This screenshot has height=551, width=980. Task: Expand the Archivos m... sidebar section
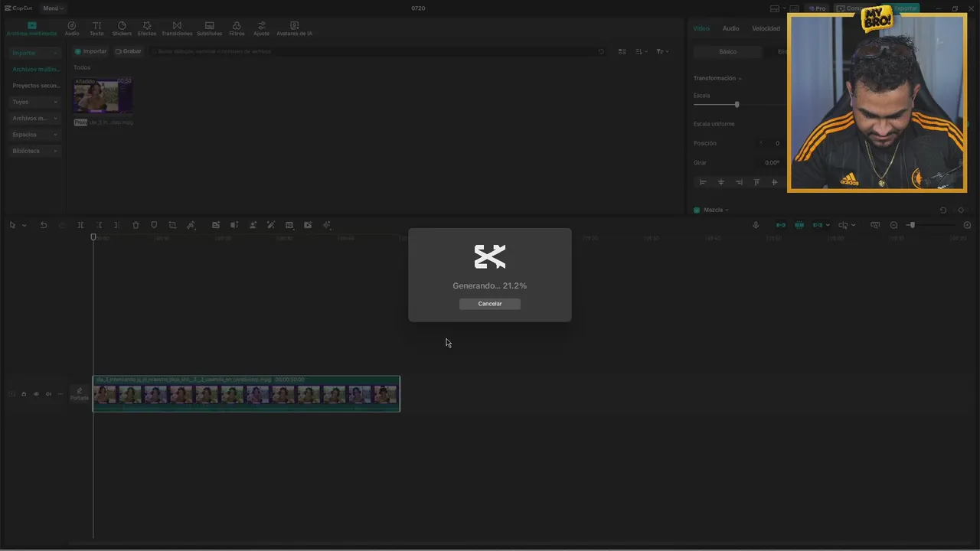(34, 118)
